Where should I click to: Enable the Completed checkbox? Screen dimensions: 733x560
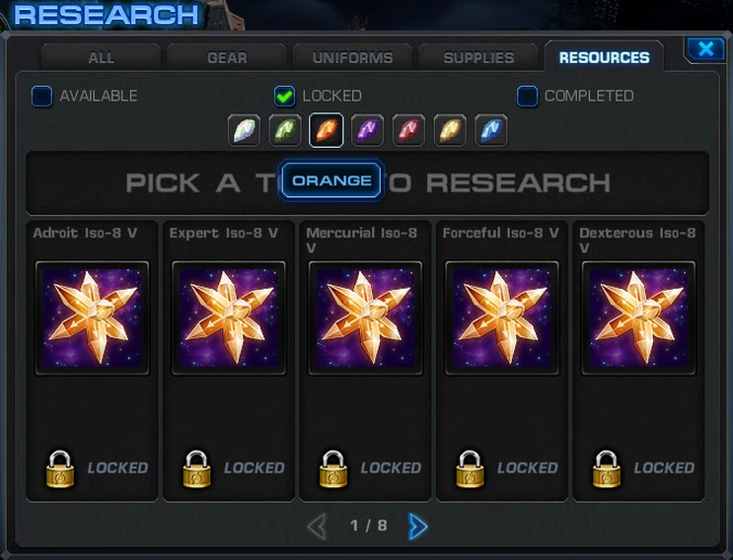[528, 97]
